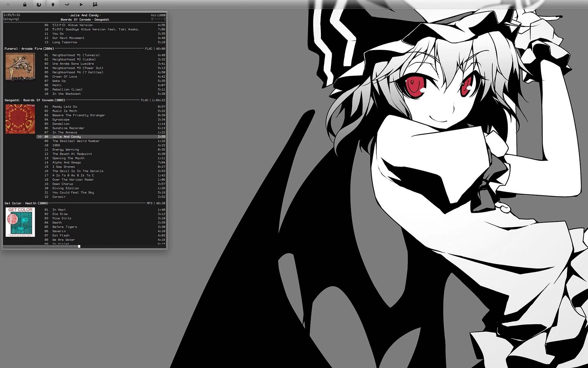Viewport: 588px width, 368px height.
Task: Select track Opening The Mouth
Action: [101, 158]
